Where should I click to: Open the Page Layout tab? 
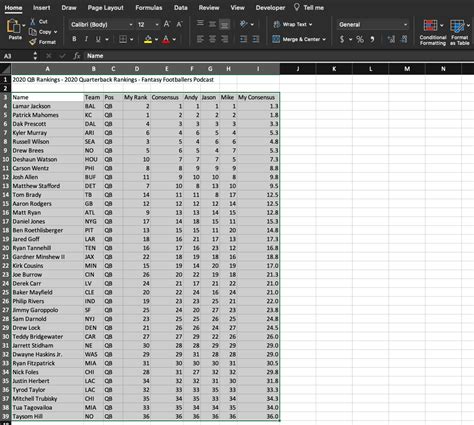point(106,8)
